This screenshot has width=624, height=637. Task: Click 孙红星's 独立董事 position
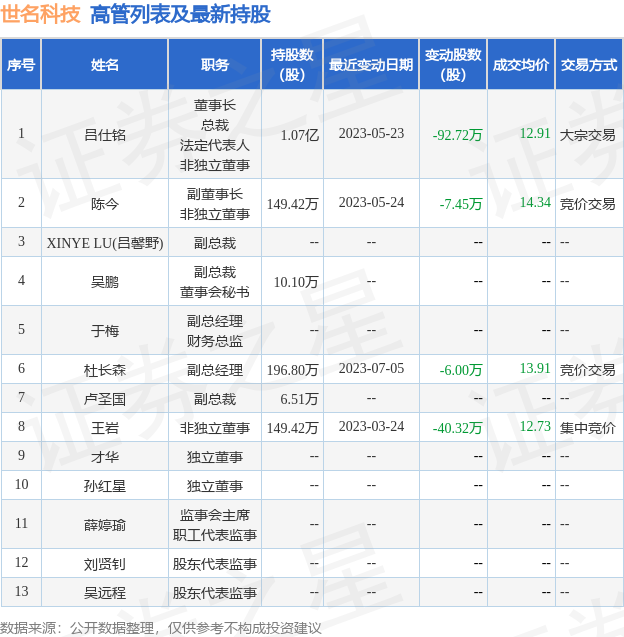tap(214, 486)
